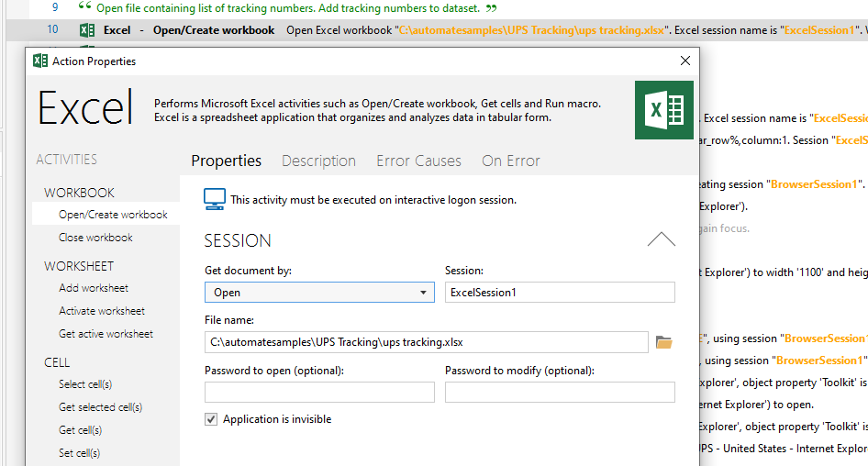868x466 pixels.
Task: Click the WORKBOOK group heading
Action: [x=79, y=193]
